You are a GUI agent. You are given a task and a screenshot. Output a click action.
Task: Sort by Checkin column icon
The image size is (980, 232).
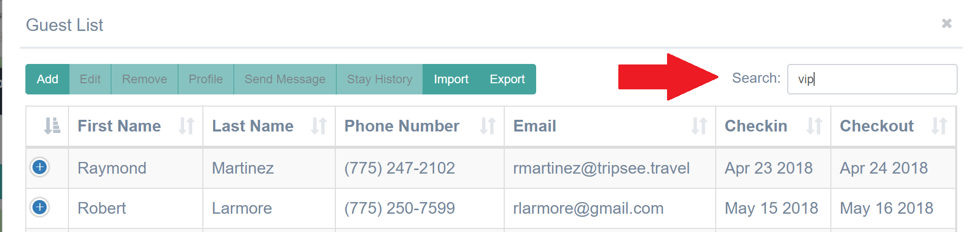pos(814,126)
